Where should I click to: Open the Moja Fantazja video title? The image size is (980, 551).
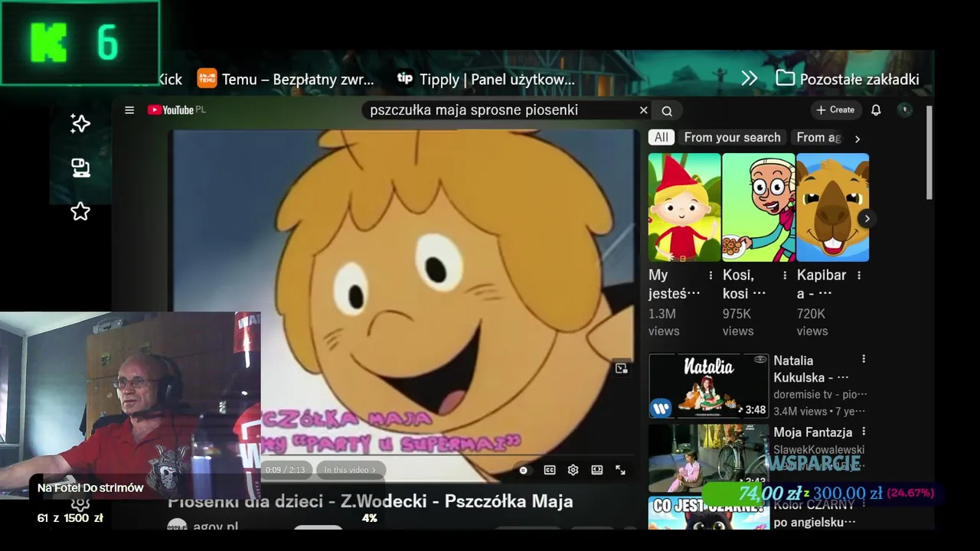pyautogui.click(x=812, y=432)
